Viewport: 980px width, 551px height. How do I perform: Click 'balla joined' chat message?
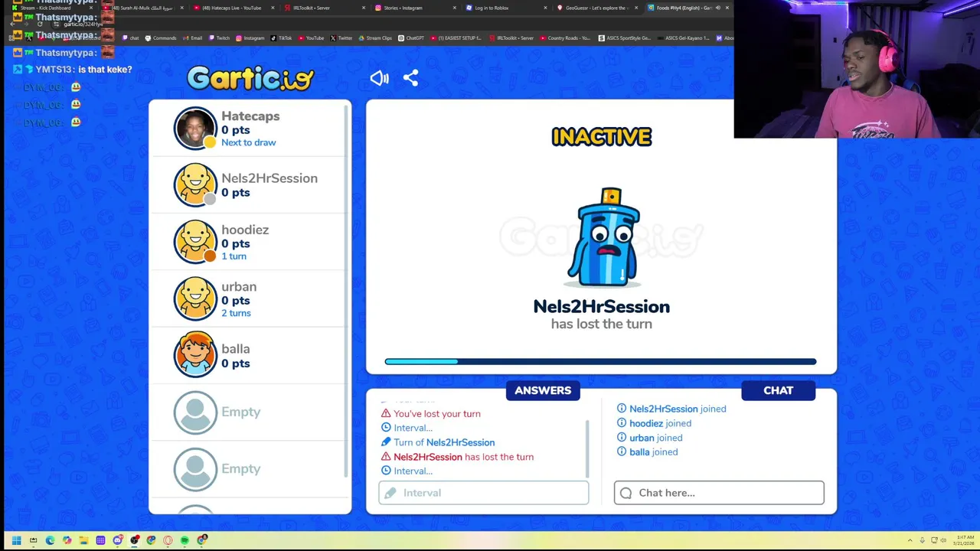647,452
